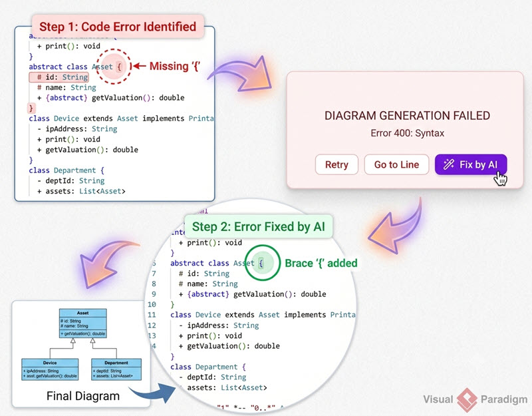Click '# id: String' highlighted line in Step 1 code

[x=59, y=77]
